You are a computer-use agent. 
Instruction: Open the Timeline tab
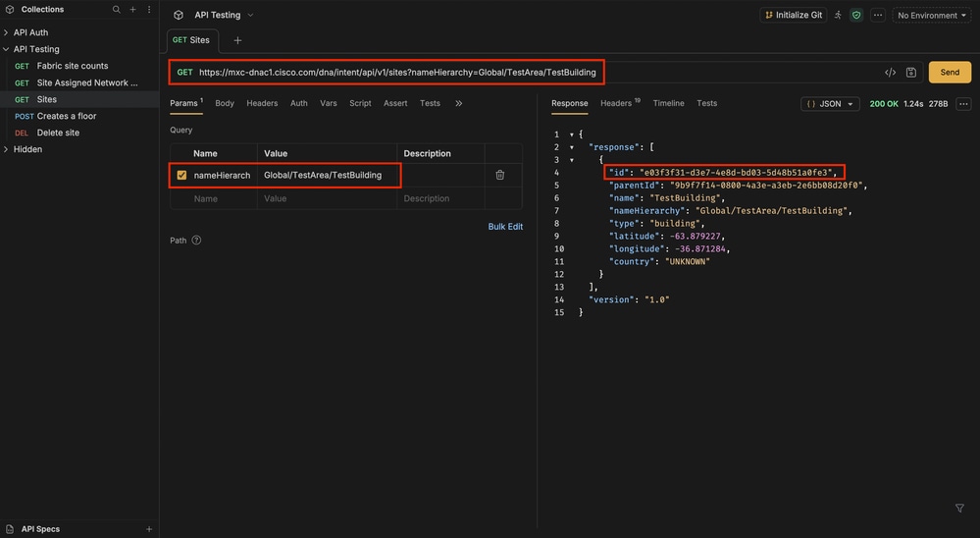(668, 103)
